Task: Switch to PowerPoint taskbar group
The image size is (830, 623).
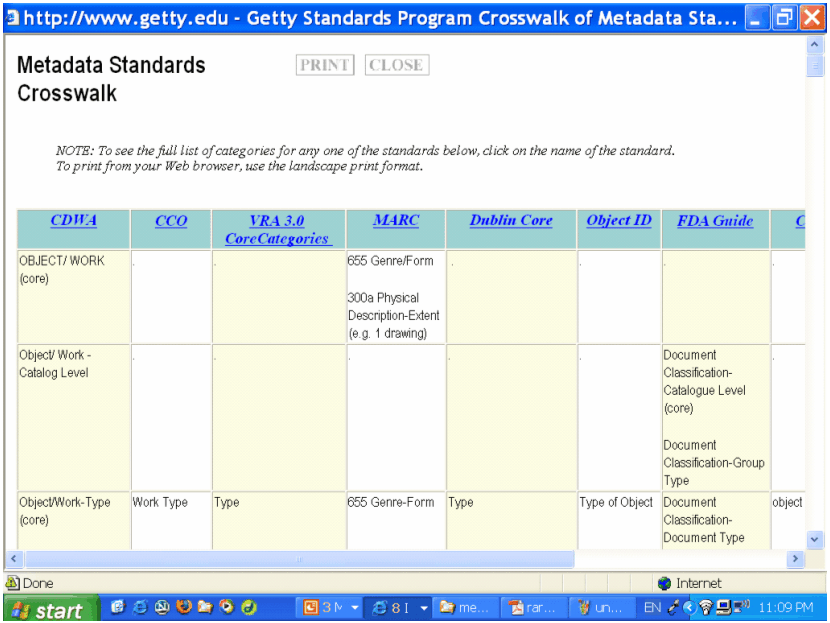Action: pos(322,608)
